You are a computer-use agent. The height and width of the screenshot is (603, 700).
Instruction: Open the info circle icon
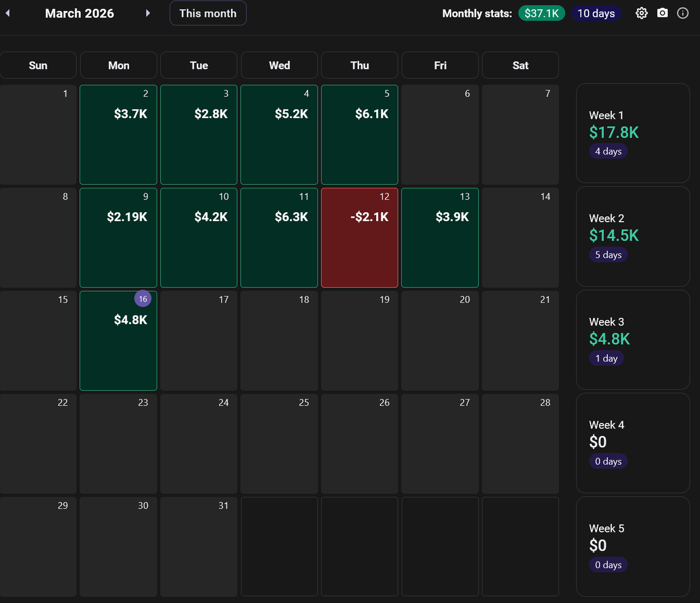point(683,13)
